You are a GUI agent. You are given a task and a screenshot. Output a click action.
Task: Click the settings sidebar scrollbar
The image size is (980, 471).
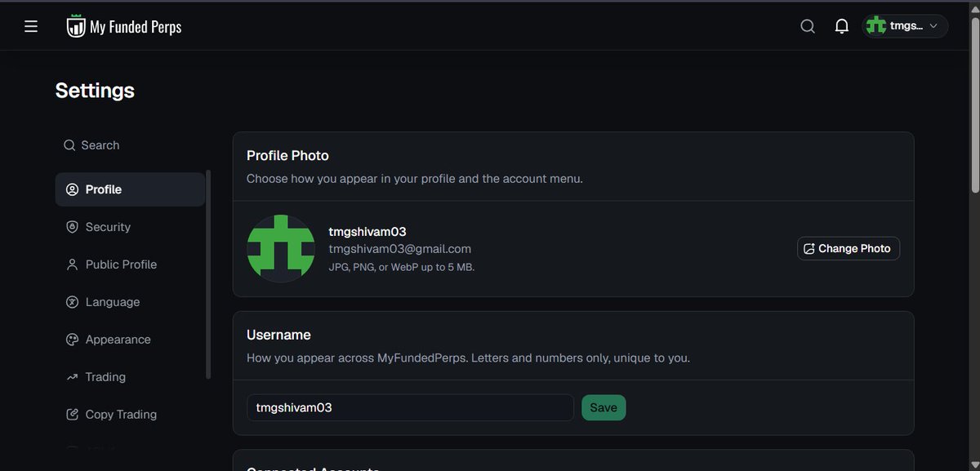tap(208, 274)
